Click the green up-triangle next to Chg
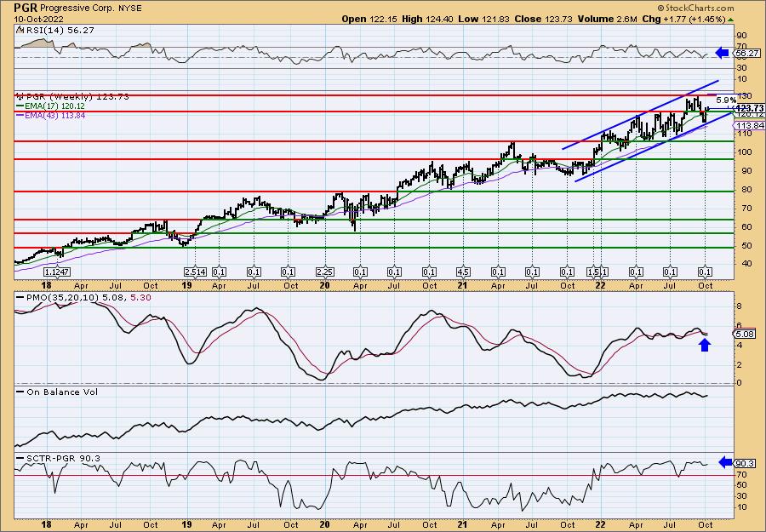Screen dimensions: 766x532 730,20
